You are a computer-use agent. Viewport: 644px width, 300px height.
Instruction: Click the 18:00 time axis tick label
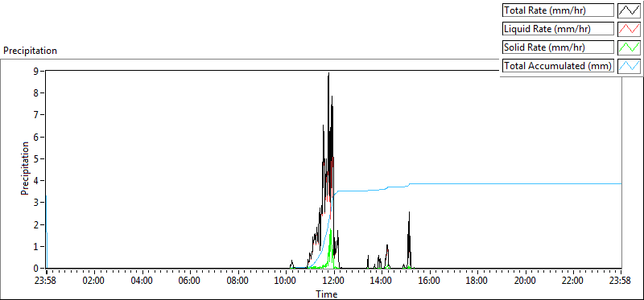(x=477, y=282)
